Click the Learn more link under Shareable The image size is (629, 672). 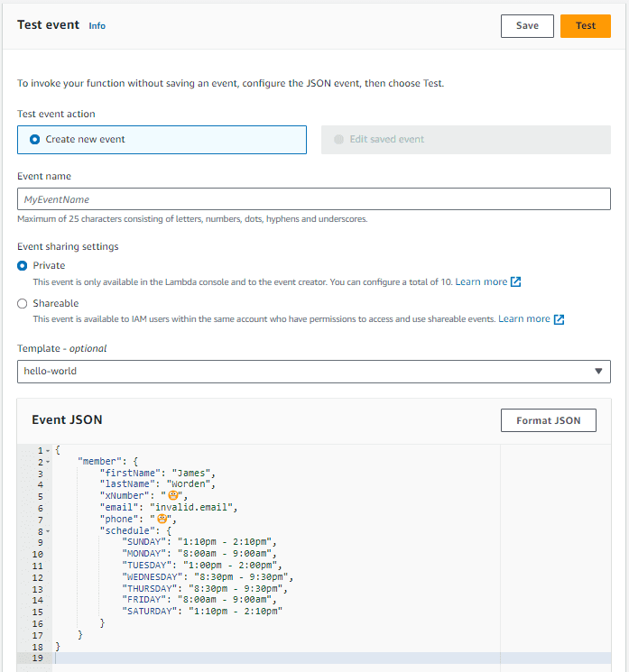523,319
